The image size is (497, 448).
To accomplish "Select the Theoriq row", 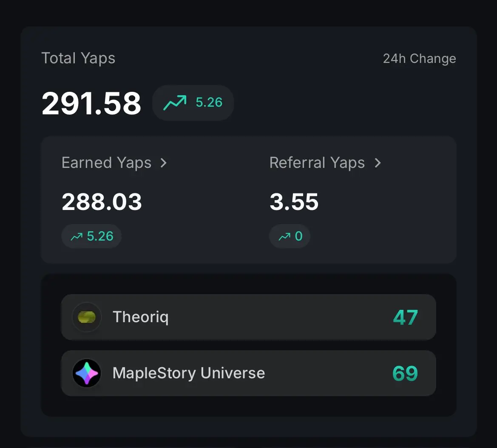I will tap(248, 317).
